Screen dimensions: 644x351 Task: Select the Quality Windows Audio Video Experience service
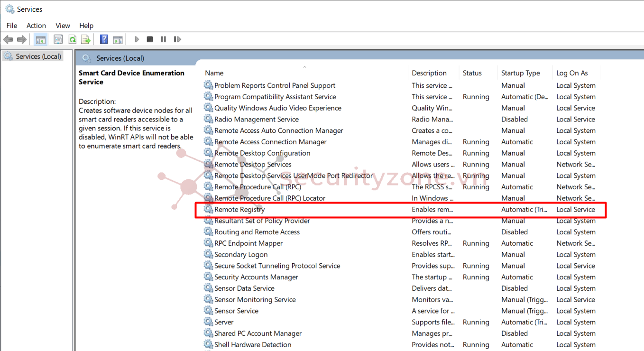[x=278, y=108]
